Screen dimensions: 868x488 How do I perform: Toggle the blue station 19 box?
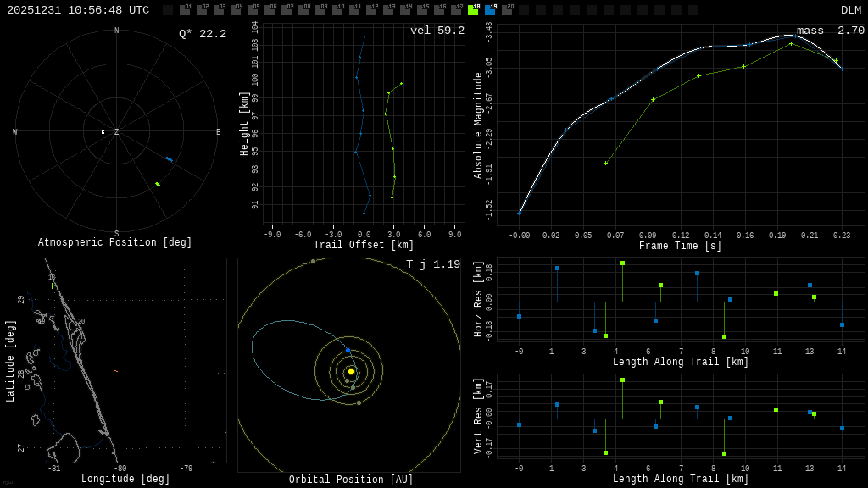(x=490, y=10)
